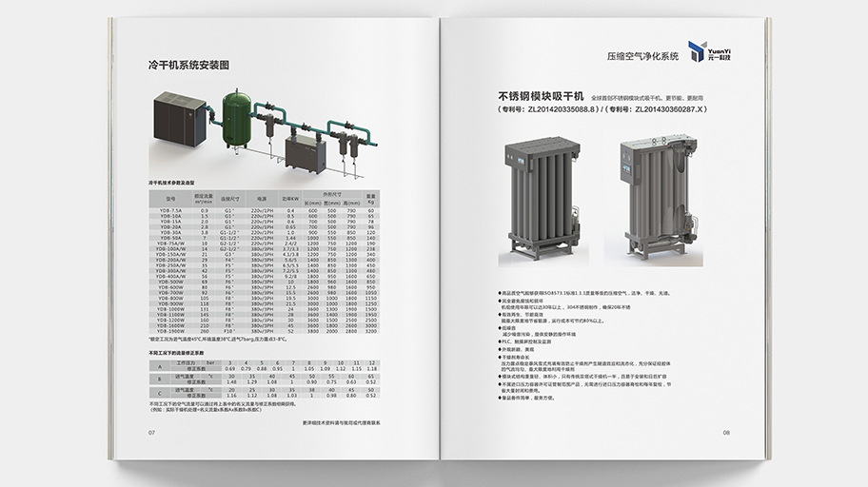This screenshot has width=868, height=487.
Task: Click the correction factor 1.16
Action: [231, 396]
